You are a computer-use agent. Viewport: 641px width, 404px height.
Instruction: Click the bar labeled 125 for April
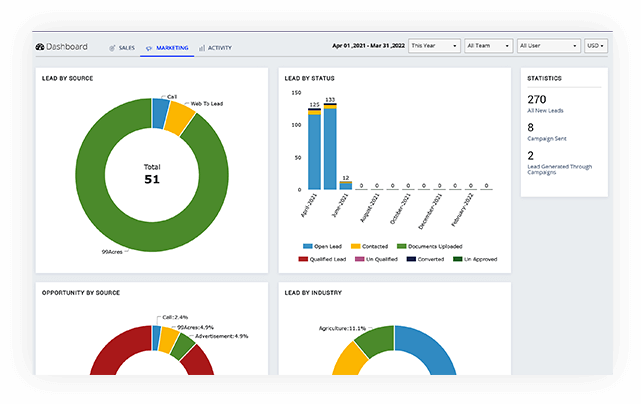[x=314, y=149]
